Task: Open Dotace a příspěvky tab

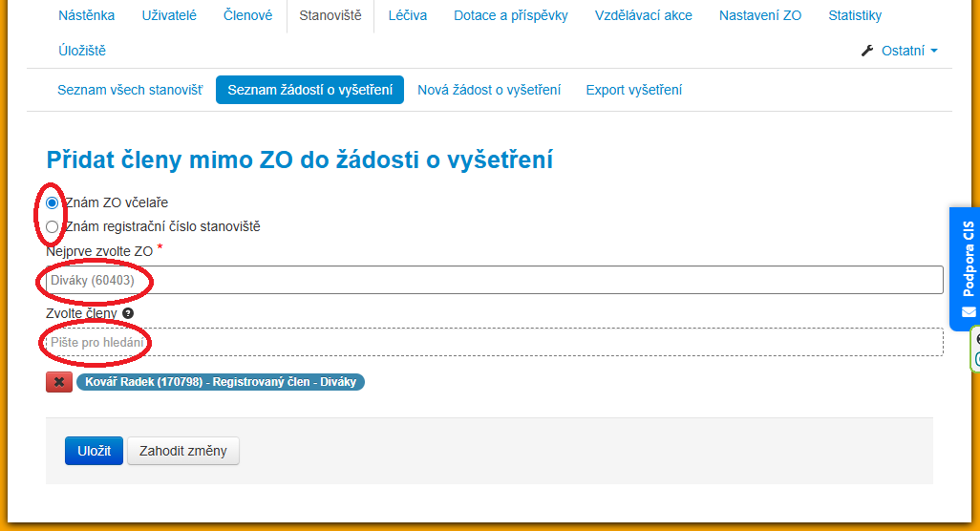Action: click(510, 15)
